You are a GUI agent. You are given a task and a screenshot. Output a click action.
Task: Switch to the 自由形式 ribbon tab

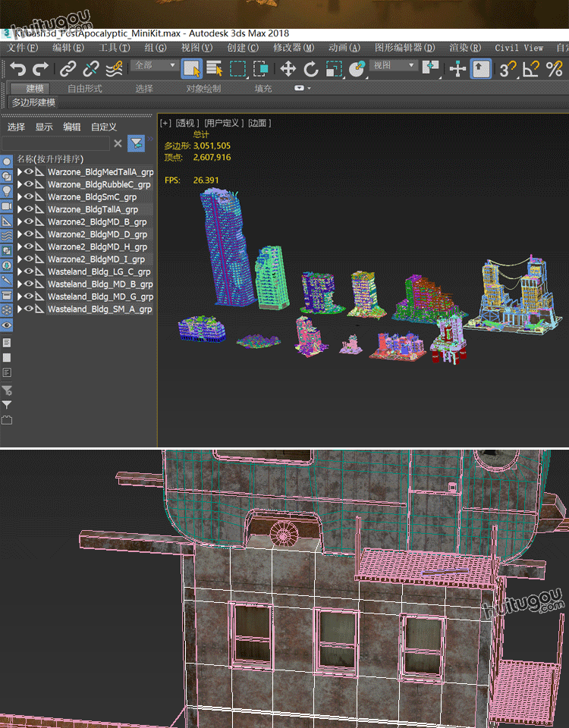tap(84, 89)
